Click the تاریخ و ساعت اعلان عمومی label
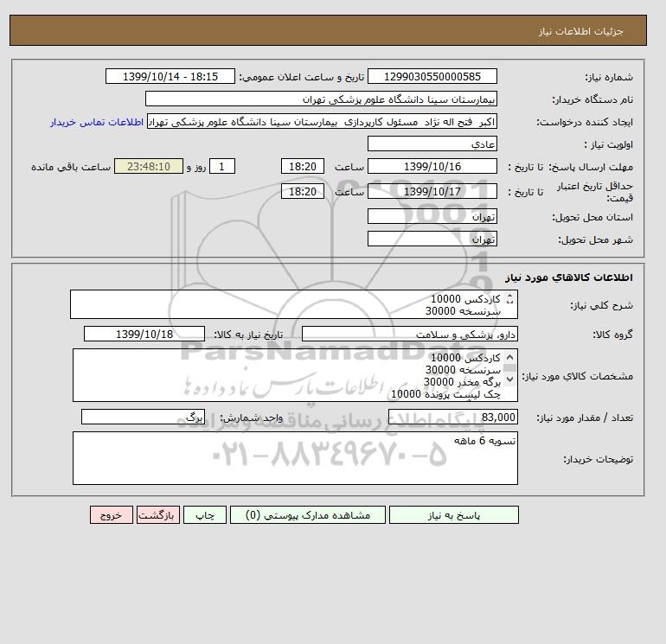Image resolution: width=666 pixels, height=644 pixels. (x=302, y=77)
